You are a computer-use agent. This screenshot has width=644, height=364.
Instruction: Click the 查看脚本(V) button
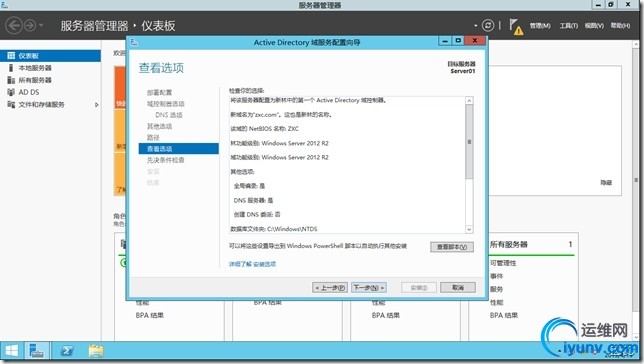coord(452,247)
